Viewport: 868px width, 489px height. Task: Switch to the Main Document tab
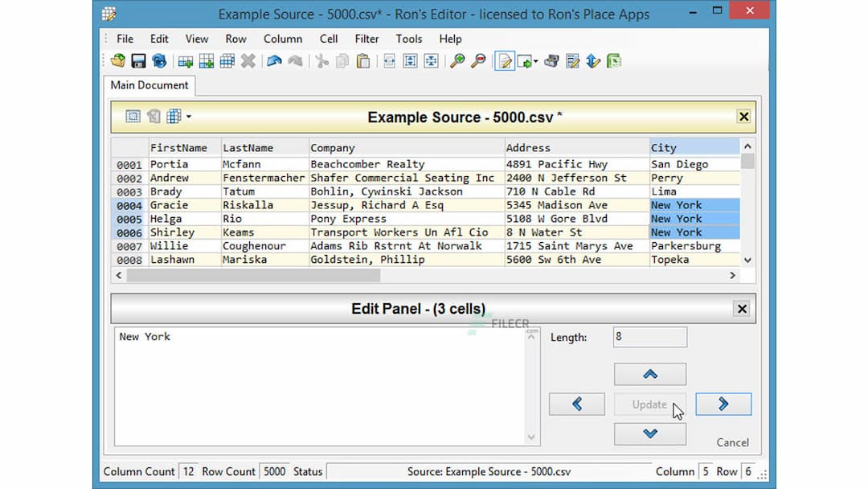point(149,84)
